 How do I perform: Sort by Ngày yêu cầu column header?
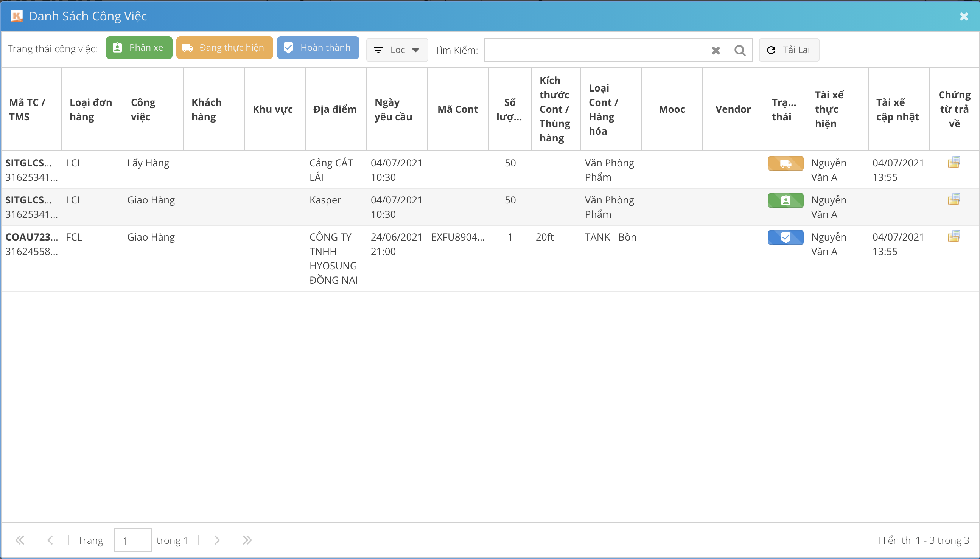(x=393, y=109)
